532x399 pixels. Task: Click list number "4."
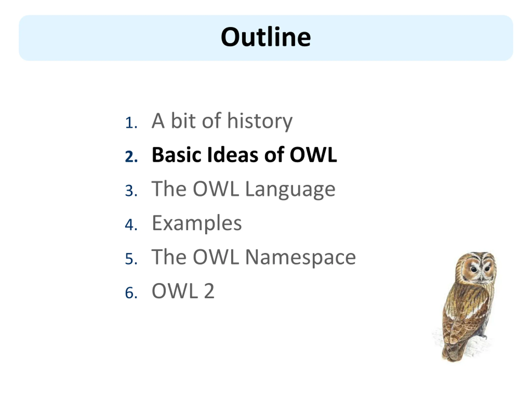click(131, 225)
